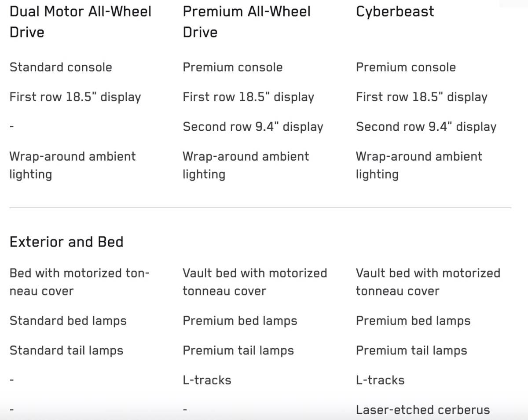Click Premium console under Cyberbeast column
528x420 pixels.
click(x=406, y=67)
